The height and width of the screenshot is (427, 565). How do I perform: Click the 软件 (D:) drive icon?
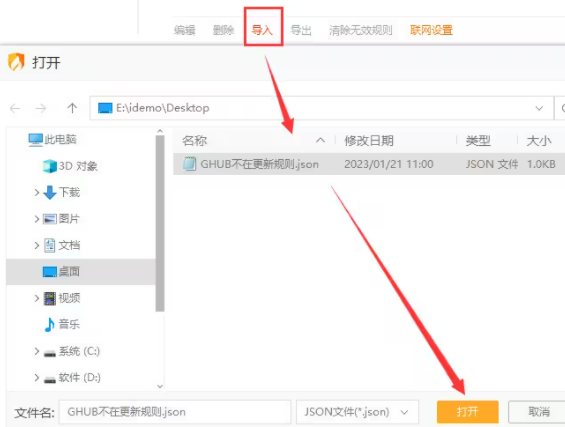(x=50, y=379)
